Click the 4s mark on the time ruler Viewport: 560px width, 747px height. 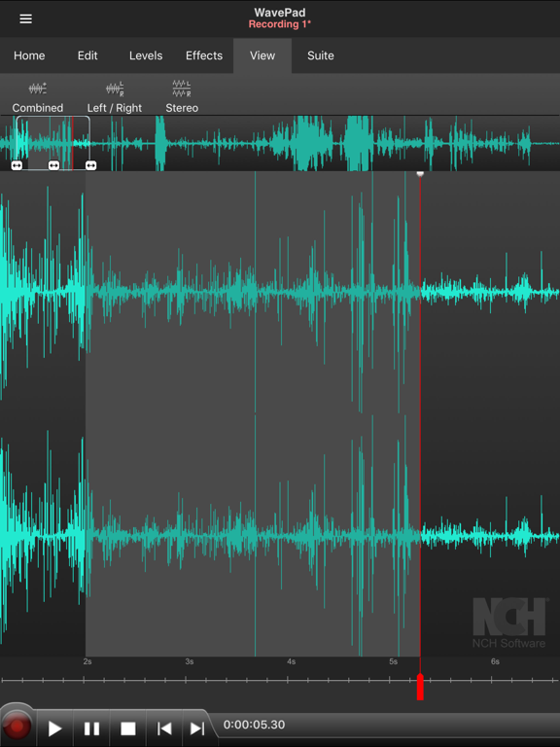[x=291, y=661]
